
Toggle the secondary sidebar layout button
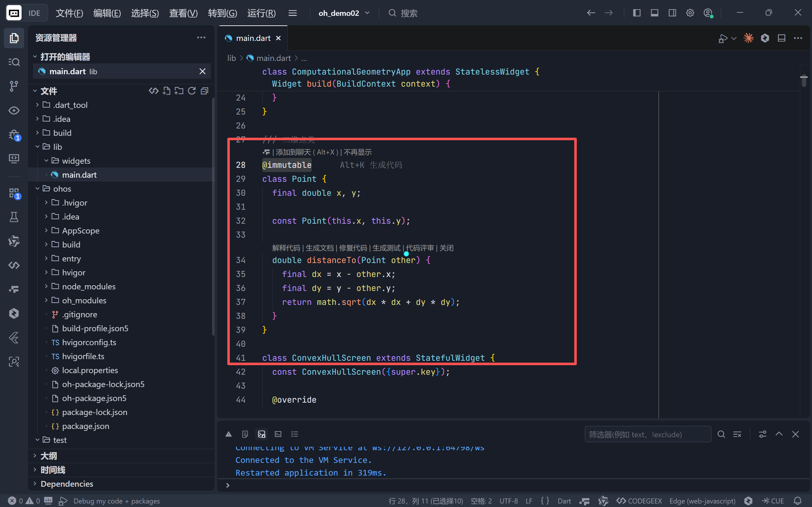[x=672, y=13]
